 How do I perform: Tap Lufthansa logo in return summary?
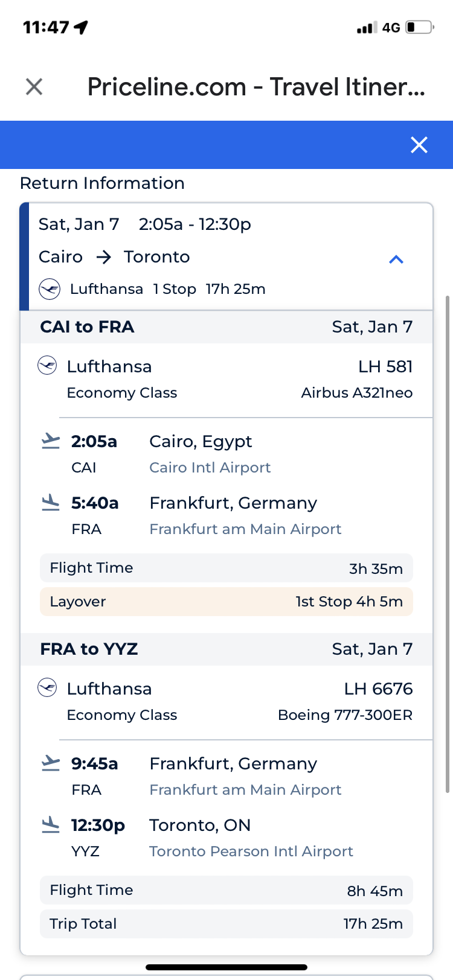(x=50, y=289)
